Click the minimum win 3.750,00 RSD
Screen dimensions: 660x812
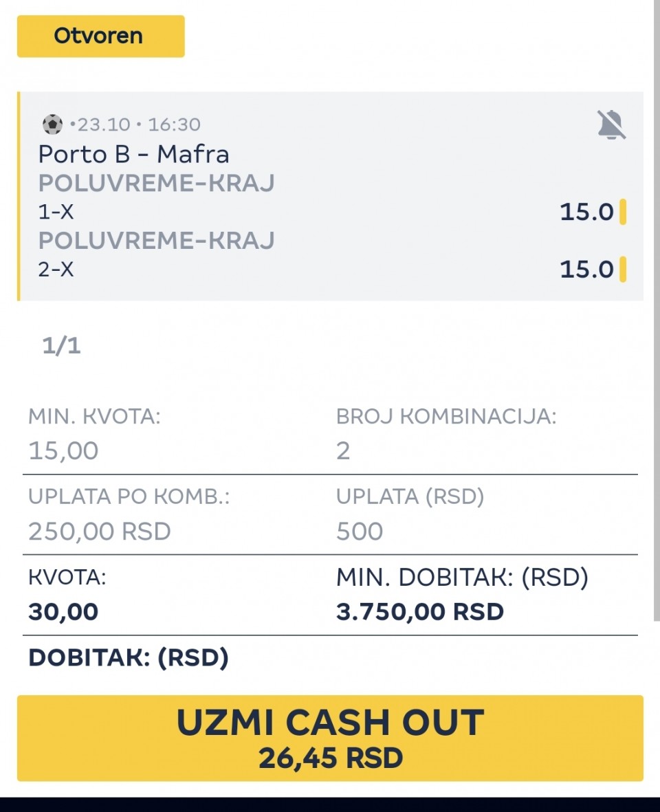419,611
